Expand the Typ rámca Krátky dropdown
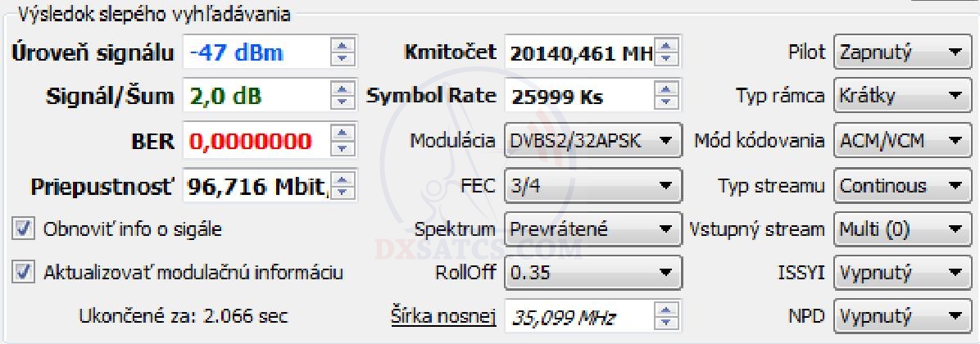 coord(902,96)
